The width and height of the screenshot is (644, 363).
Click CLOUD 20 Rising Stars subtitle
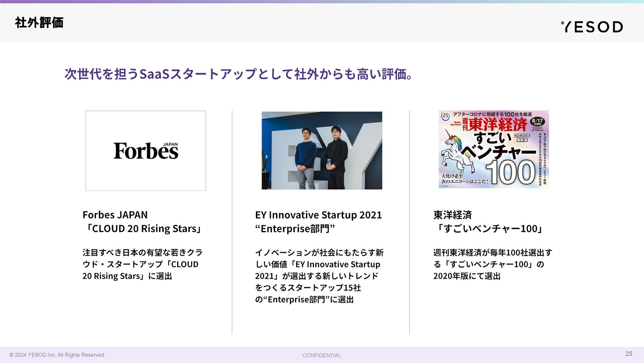click(143, 229)
